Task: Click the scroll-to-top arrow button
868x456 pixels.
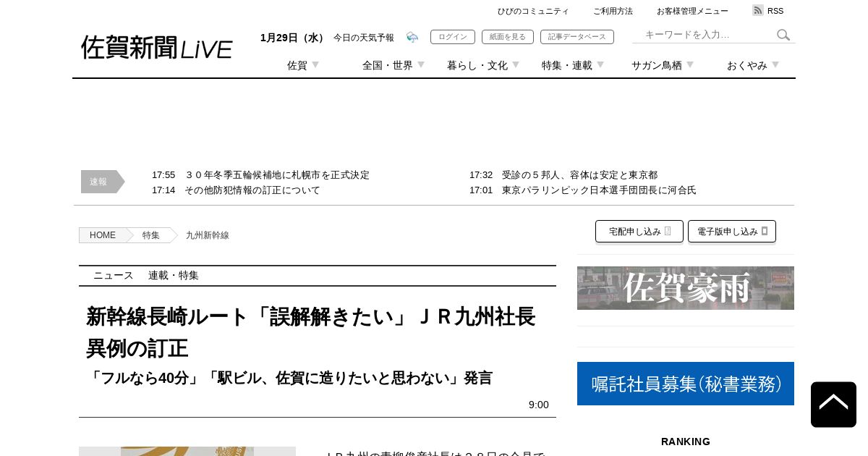Action: (833, 405)
